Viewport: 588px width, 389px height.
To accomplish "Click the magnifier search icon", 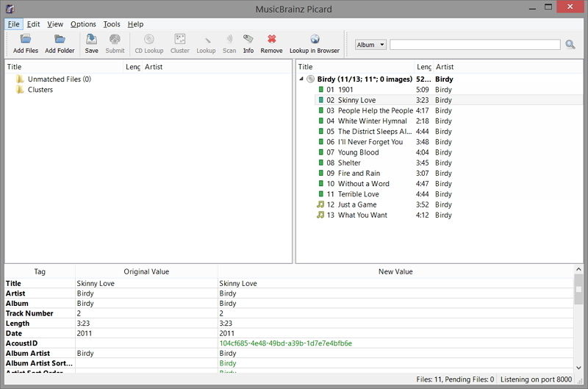I will pyautogui.click(x=570, y=45).
